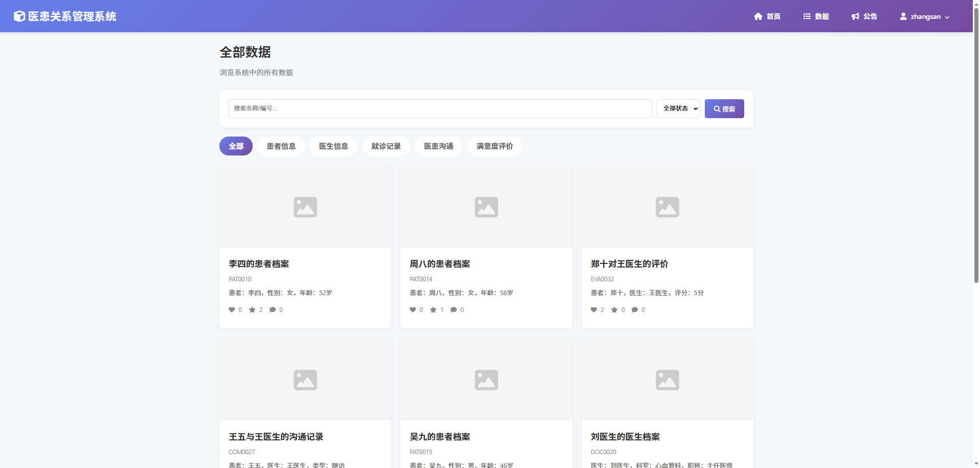This screenshot has height=468, width=980.
Task: Go to 首页 in the top navigation
Action: coord(767,16)
